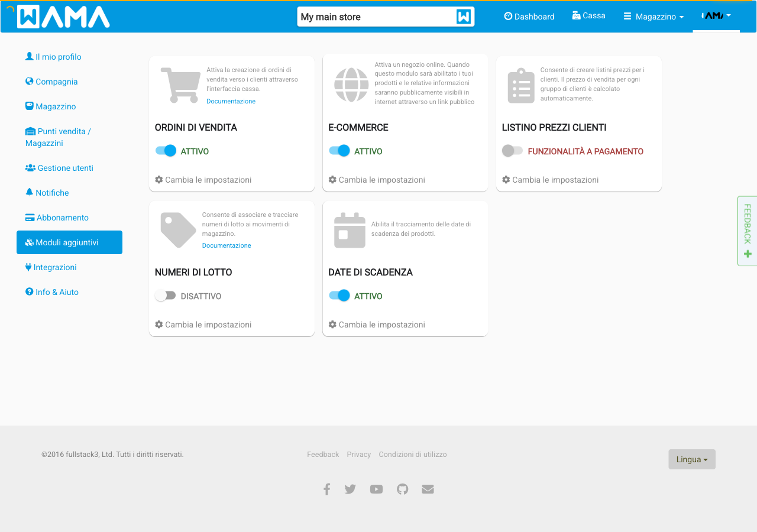Screen dimensions: 757x532
Task: Click Cambia le impostazioni for Listino prezzi clienti
Action: tap(550, 180)
